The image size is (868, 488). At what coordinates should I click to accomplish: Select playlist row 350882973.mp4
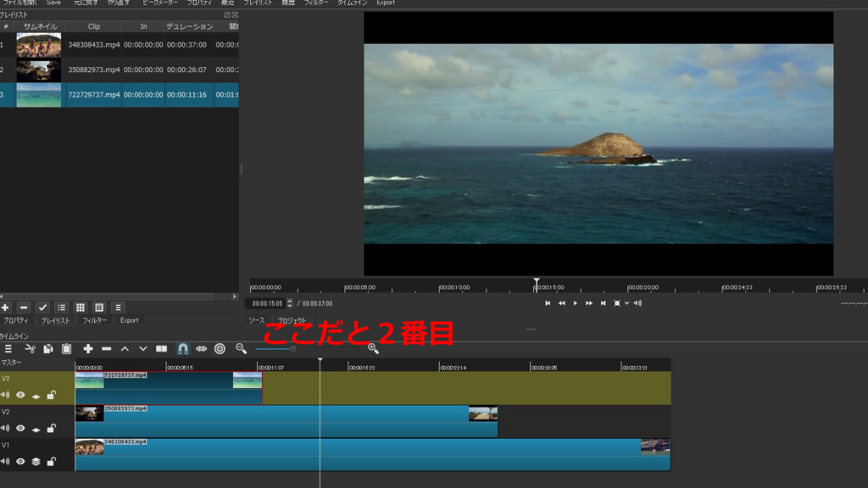pyautogui.click(x=119, y=69)
